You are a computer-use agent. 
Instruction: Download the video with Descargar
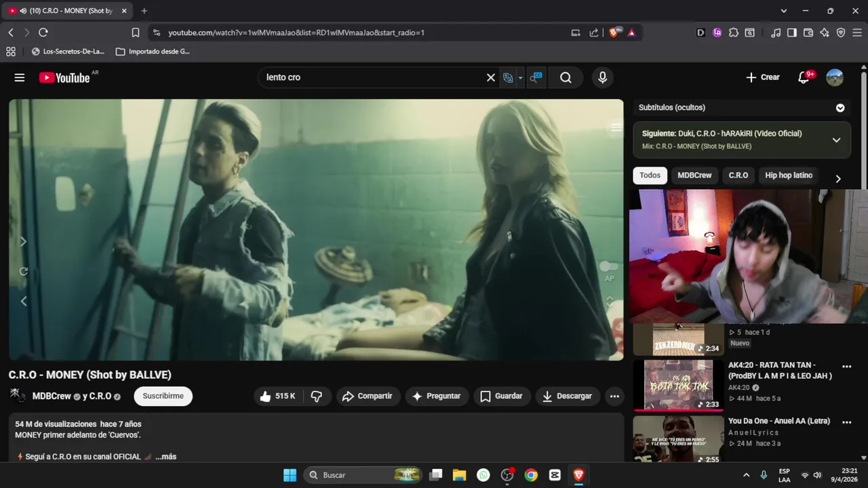point(567,396)
